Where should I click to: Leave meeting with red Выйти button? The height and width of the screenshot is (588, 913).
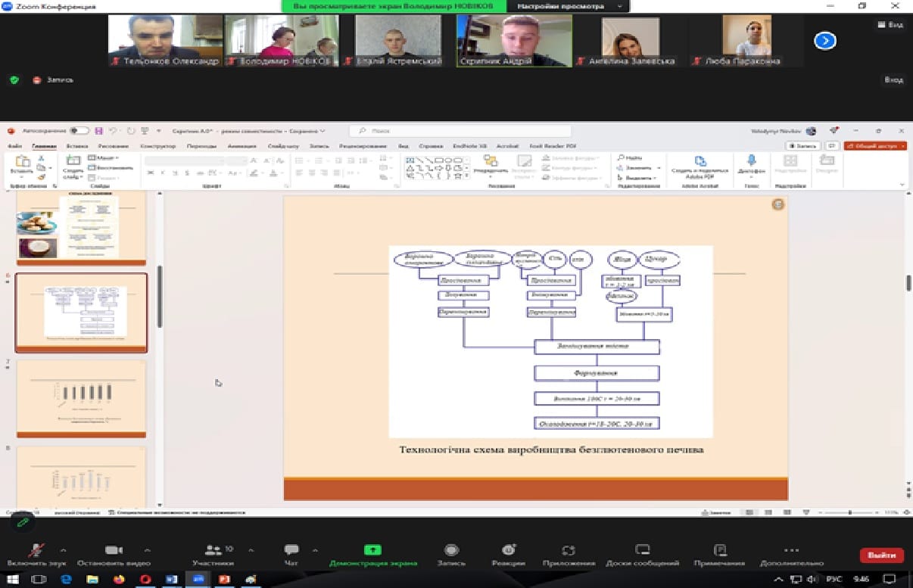coord(881,555)
